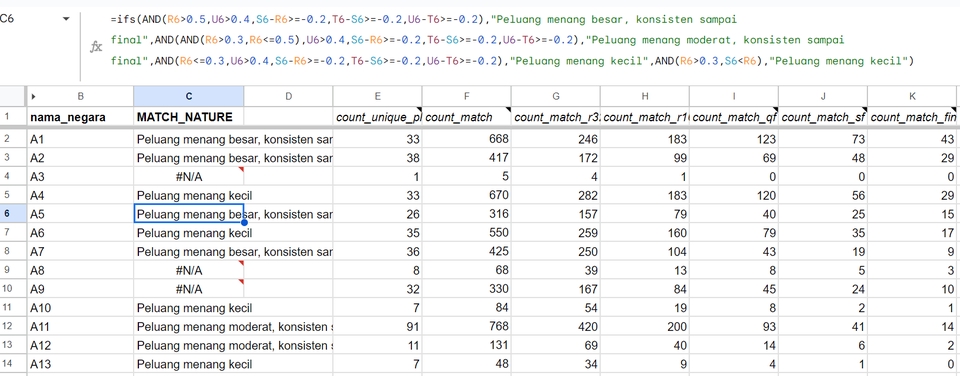The image size is (960, 376).
Task: Click count_match value 668
Action: click(x=467, y=140)
